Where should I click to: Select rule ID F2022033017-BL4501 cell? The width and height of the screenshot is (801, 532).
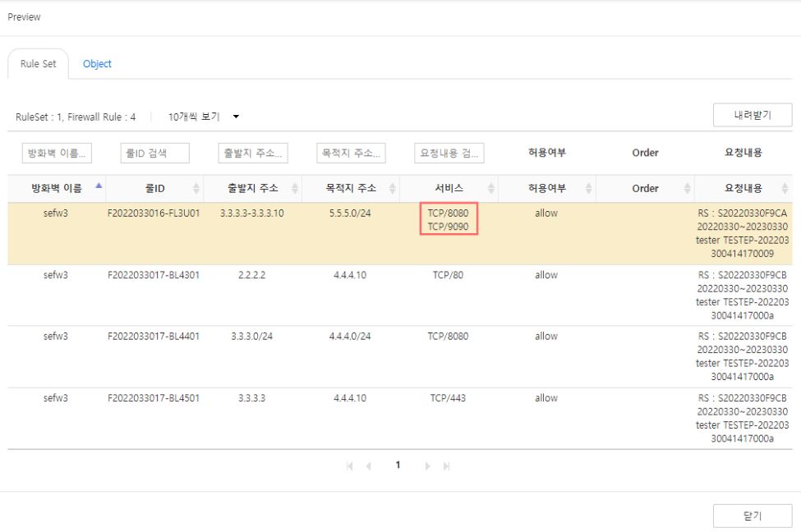(x=154, y=398)
